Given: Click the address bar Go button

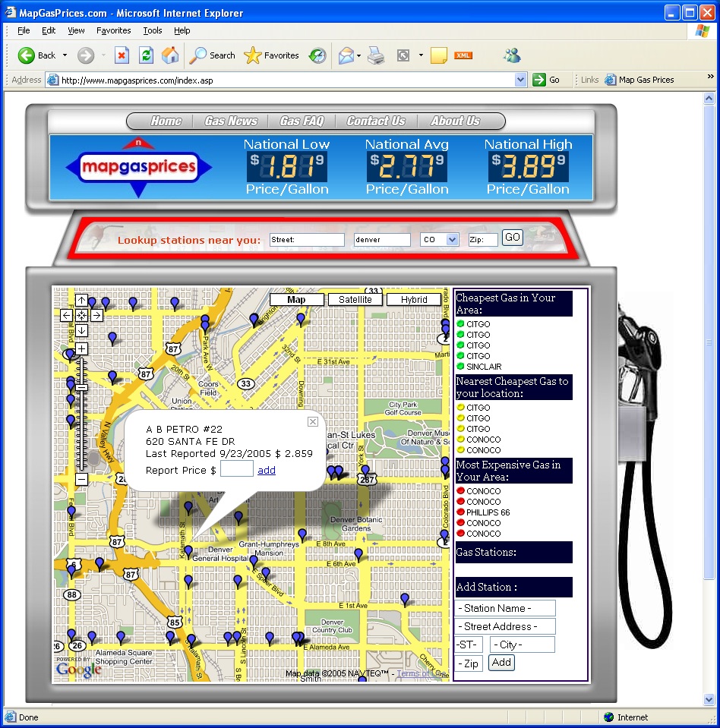Looking at the screenshot, I should [x=547, y=80].
